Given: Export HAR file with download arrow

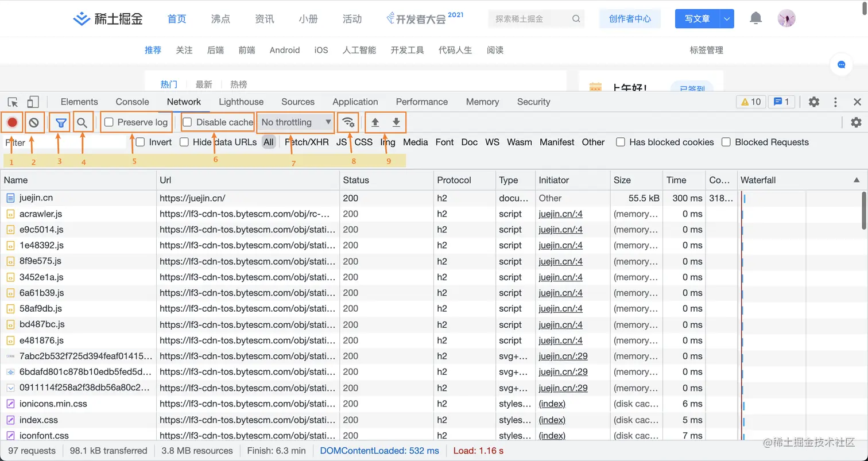Looking at the screenshot, I should 396,122.
